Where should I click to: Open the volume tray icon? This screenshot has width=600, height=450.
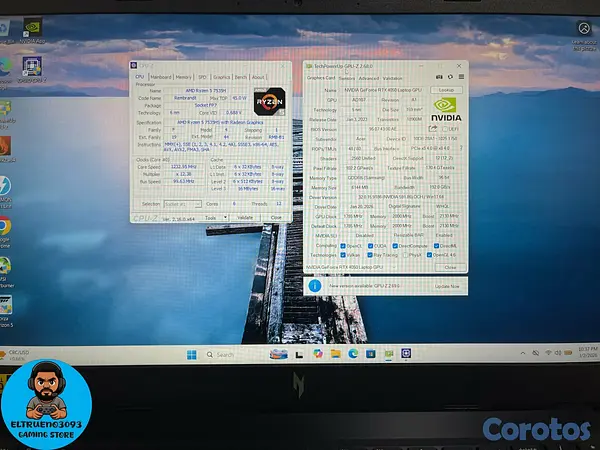point(558,352)
